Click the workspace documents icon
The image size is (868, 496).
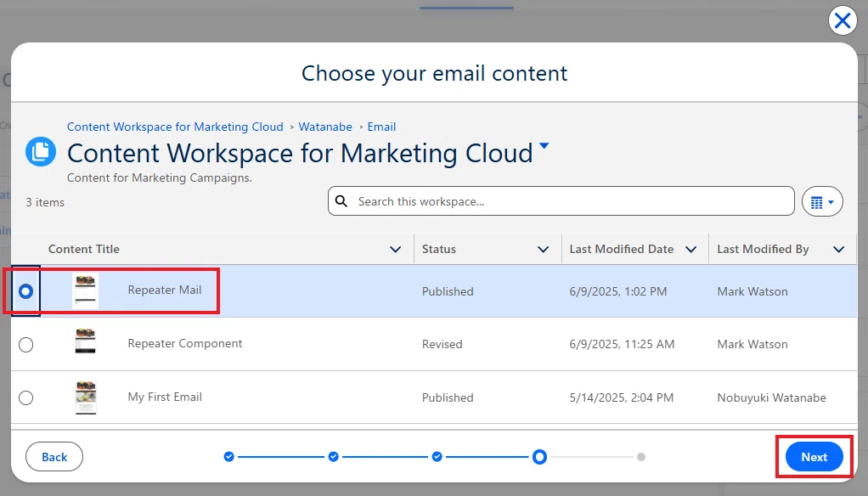[41, 152]
